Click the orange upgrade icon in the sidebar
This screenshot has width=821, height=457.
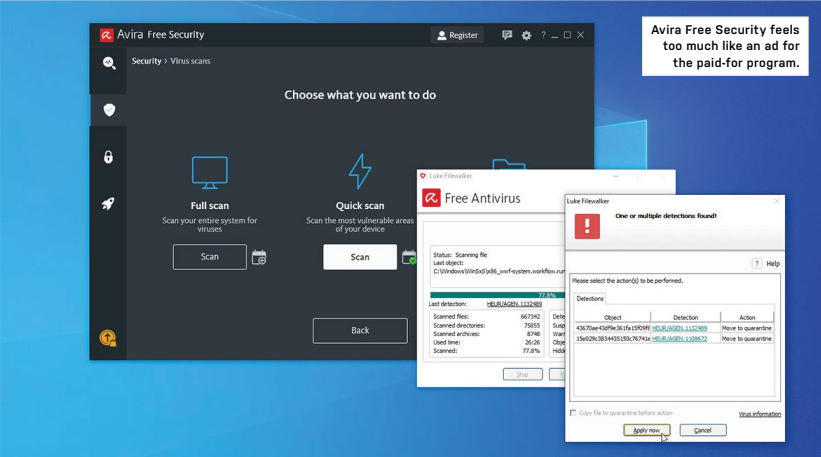pos(108,338)
